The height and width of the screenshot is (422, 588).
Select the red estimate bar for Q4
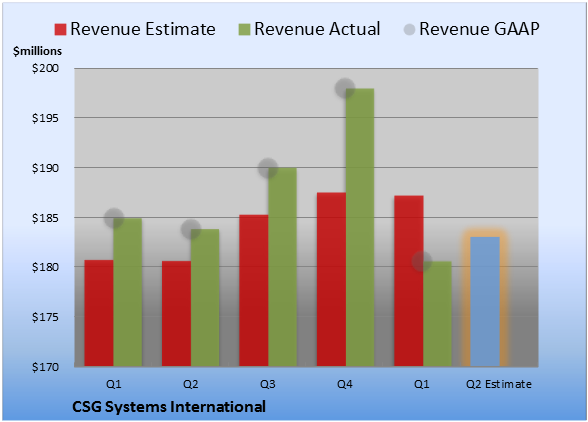332,279
